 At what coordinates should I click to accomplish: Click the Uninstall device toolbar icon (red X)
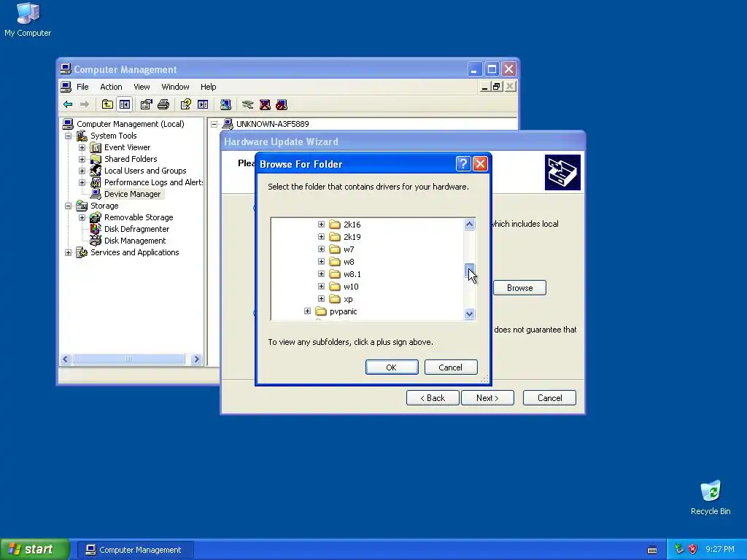265,104
